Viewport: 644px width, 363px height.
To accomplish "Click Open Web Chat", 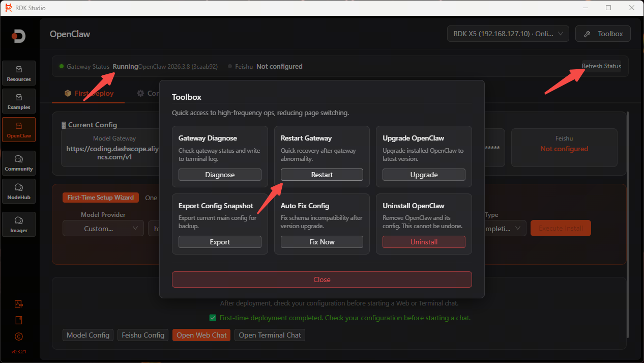I will pos(201,335).
